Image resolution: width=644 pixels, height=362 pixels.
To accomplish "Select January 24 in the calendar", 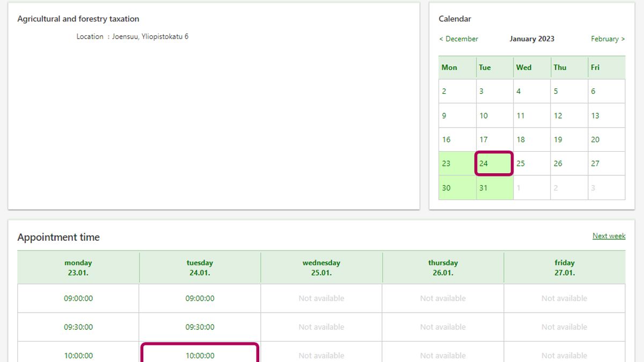I will click(484, 164).
